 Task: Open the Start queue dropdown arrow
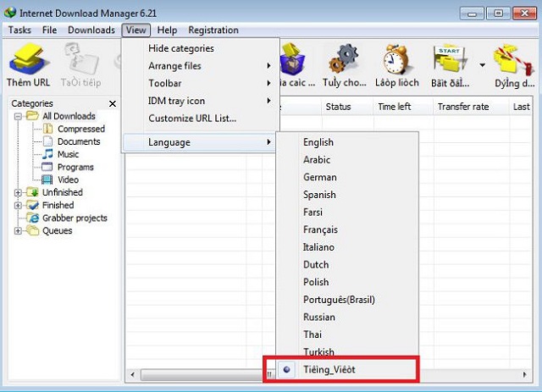(482, 64)
